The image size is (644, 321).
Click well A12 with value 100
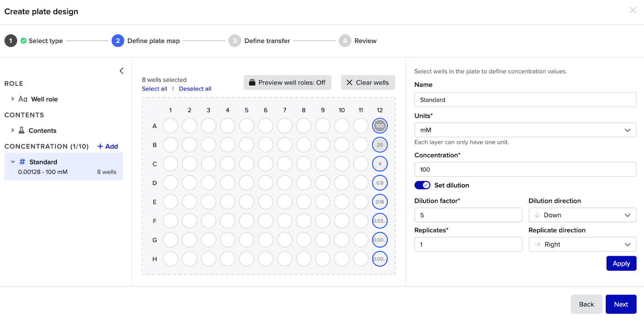[x=380, y=126]
